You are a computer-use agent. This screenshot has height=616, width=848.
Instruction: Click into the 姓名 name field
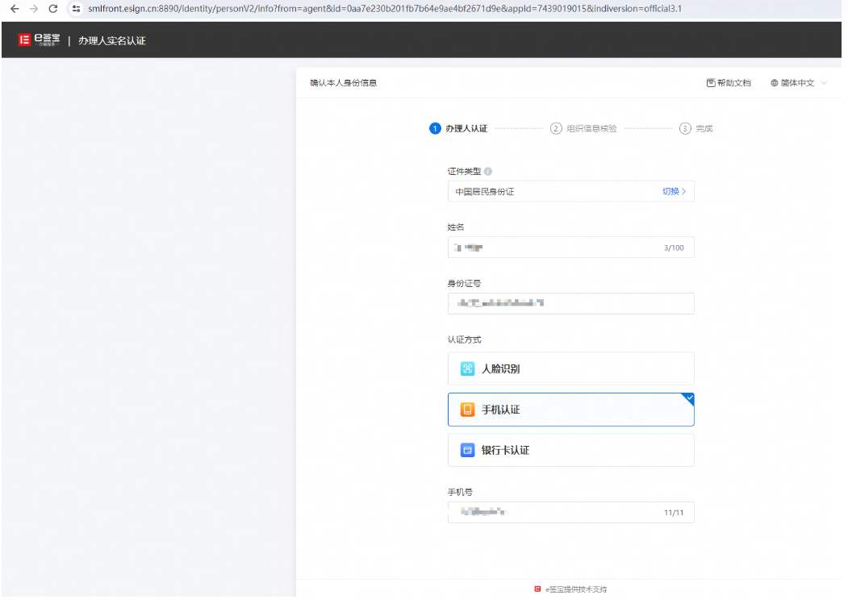570,248
